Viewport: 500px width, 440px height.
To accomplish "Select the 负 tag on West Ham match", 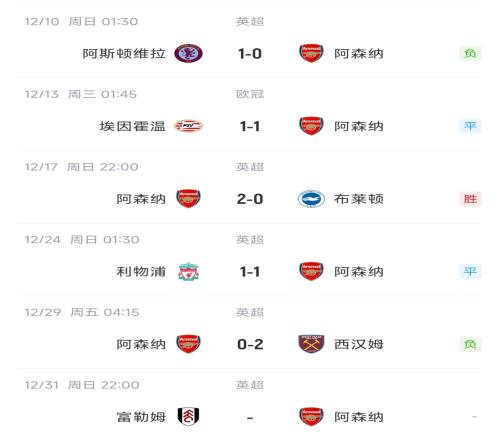I will coord(470,344).
